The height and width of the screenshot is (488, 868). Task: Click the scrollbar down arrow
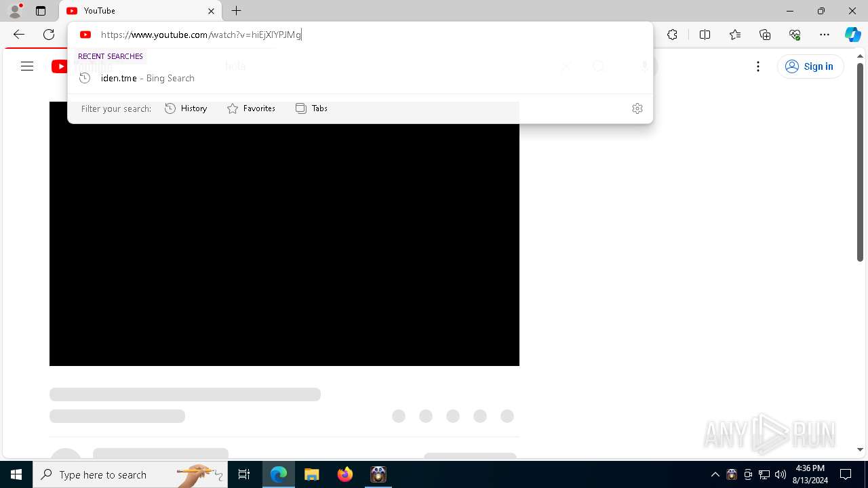click(860, 449)
